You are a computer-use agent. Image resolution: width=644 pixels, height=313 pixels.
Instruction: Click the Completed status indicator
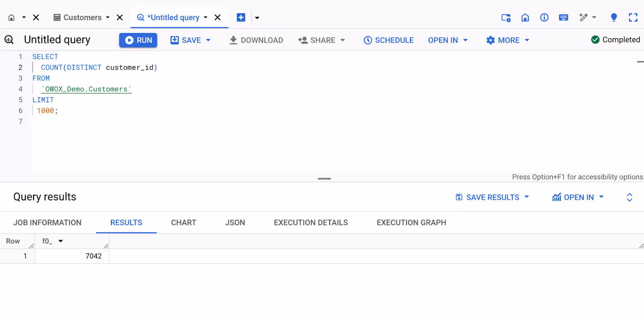coord(615,39)
